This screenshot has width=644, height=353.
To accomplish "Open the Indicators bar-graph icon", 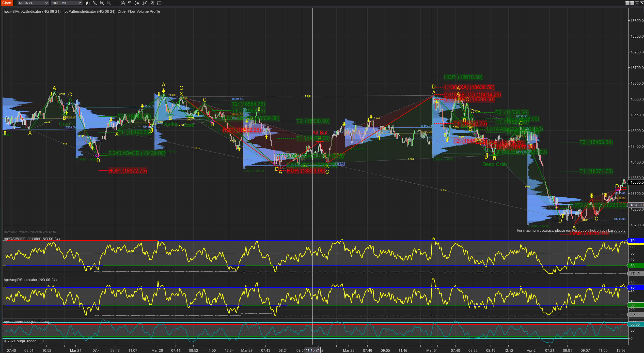I will [x=137, y=3].
